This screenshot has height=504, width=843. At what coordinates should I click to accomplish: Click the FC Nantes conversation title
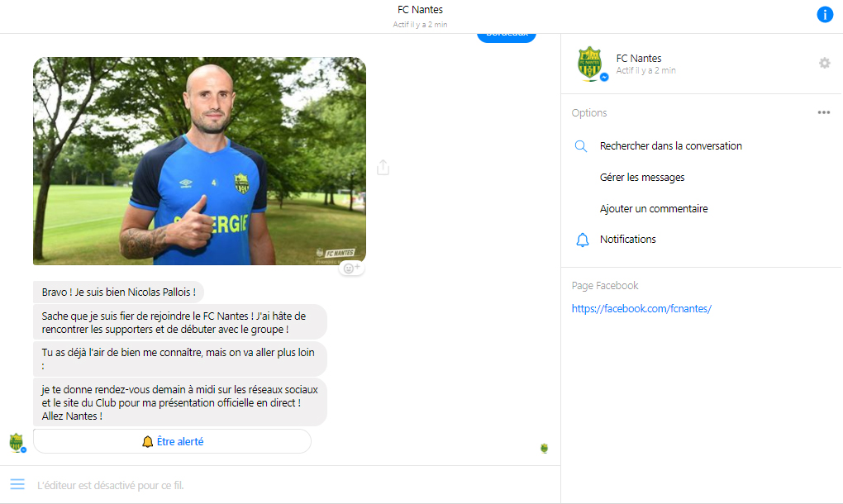point(420,10)
